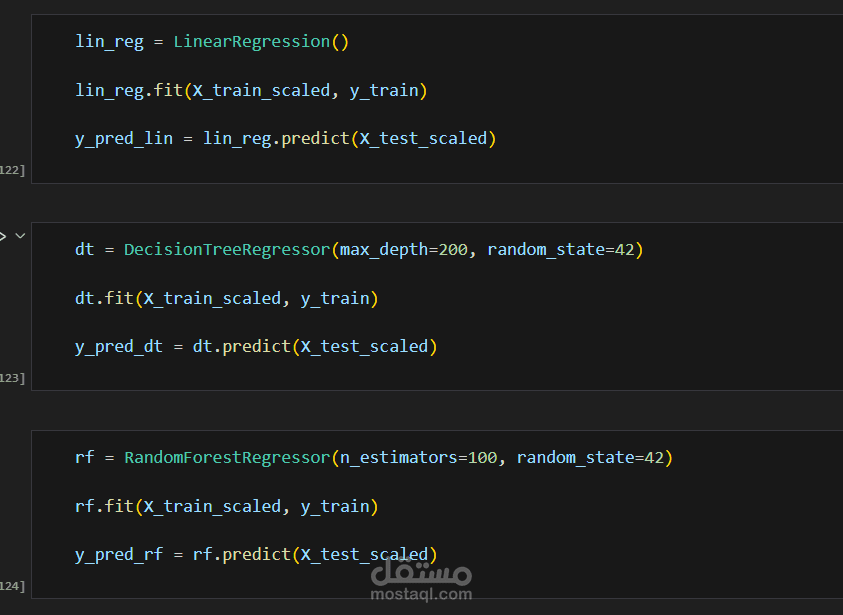Expand the run options chevron next to the dt cell
This screenshot has width=843, height=615.
20,236
